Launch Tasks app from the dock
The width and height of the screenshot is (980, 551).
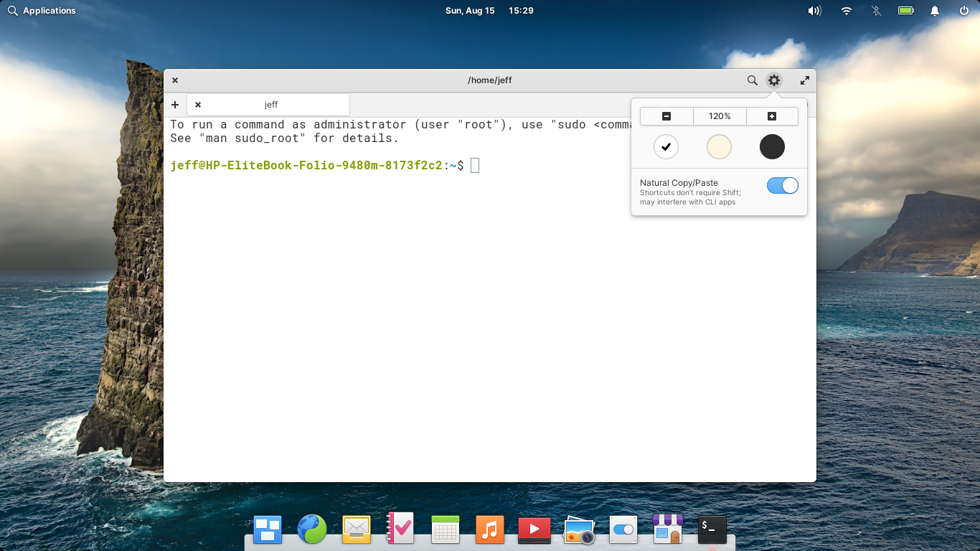click(x=400, y=529)
